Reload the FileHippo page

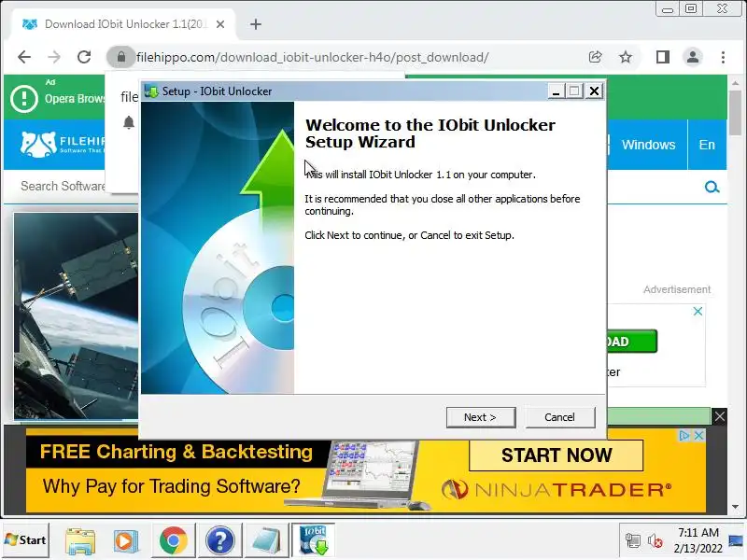click(84, 57)
